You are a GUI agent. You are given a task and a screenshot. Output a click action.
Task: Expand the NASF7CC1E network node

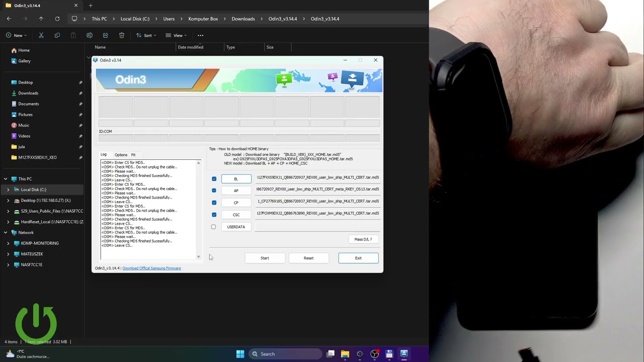8,264
